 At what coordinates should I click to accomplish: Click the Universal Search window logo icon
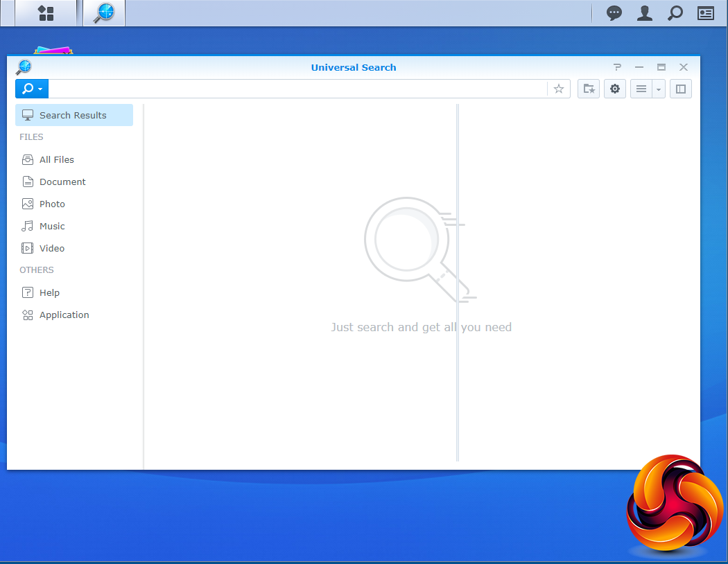[x=24, y=67]
